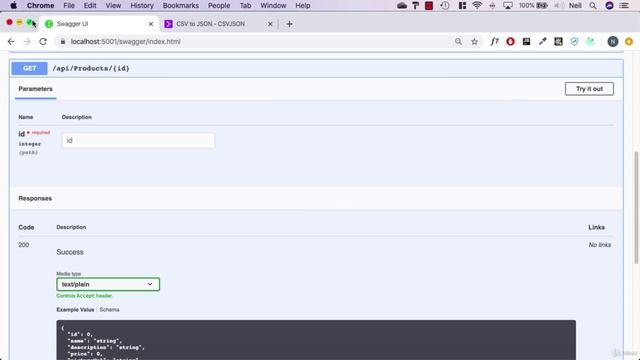Viewport: 640px width, 360px height.
Task: Click the lock icon in address bar
Action: tap(63, 42)
